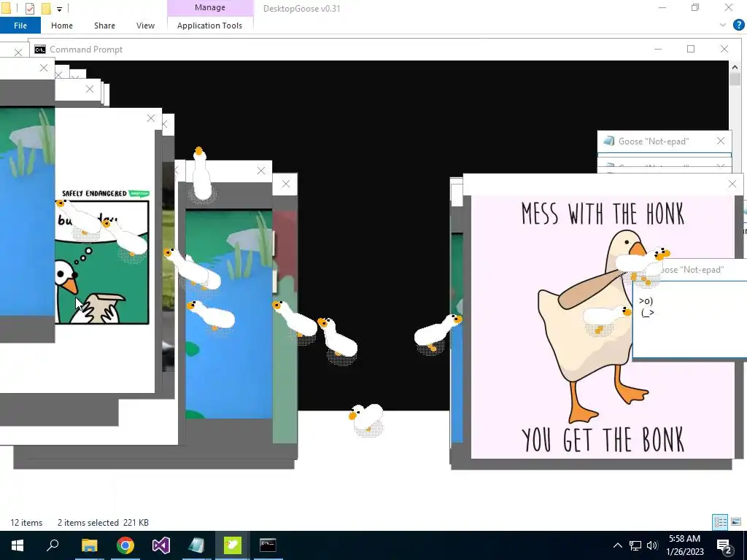Open the notification center with 2 alerts
Screen dimensions: 747x560
click(x=724, y=545)
